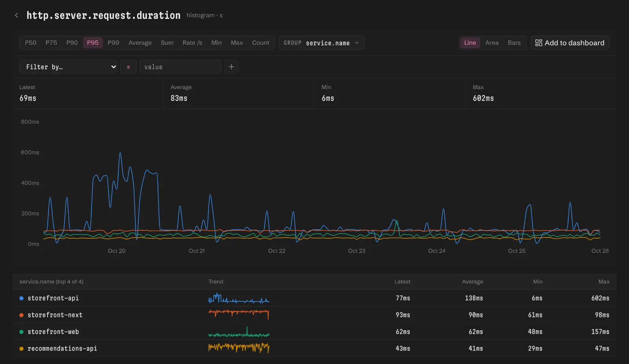Click the dashboard grid icon
The image size is (629, 364).
[539, 43]
